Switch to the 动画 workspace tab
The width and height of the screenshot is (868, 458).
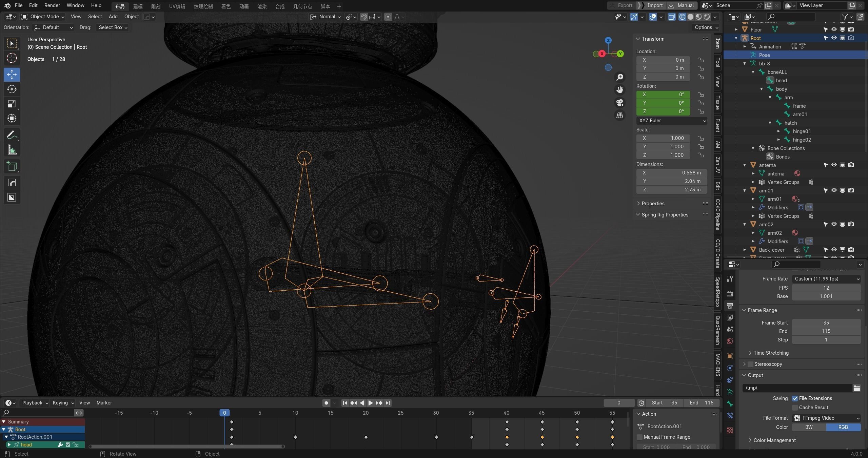(x=244, y=6)
